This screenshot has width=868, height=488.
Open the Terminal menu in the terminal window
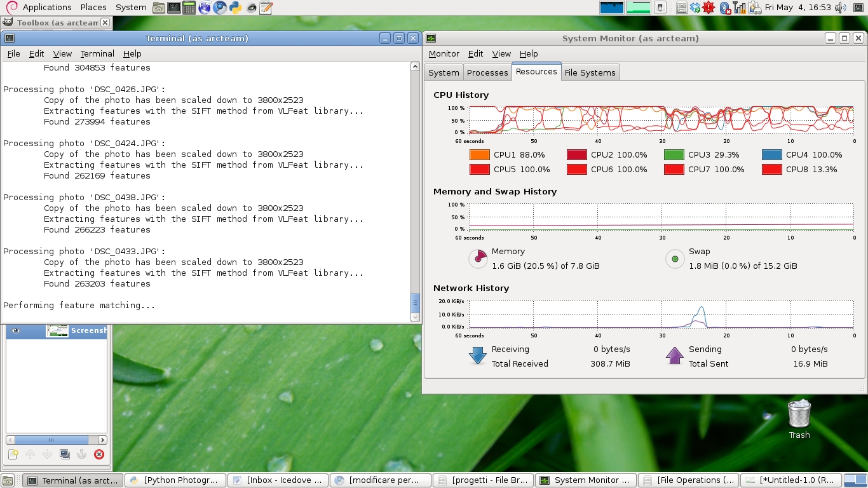click(97, 53)
